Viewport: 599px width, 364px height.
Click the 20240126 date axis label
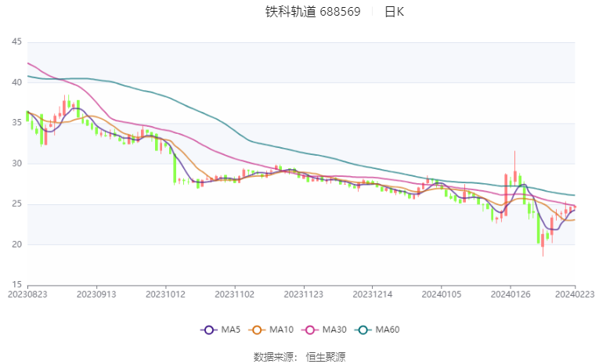point(511,294)
